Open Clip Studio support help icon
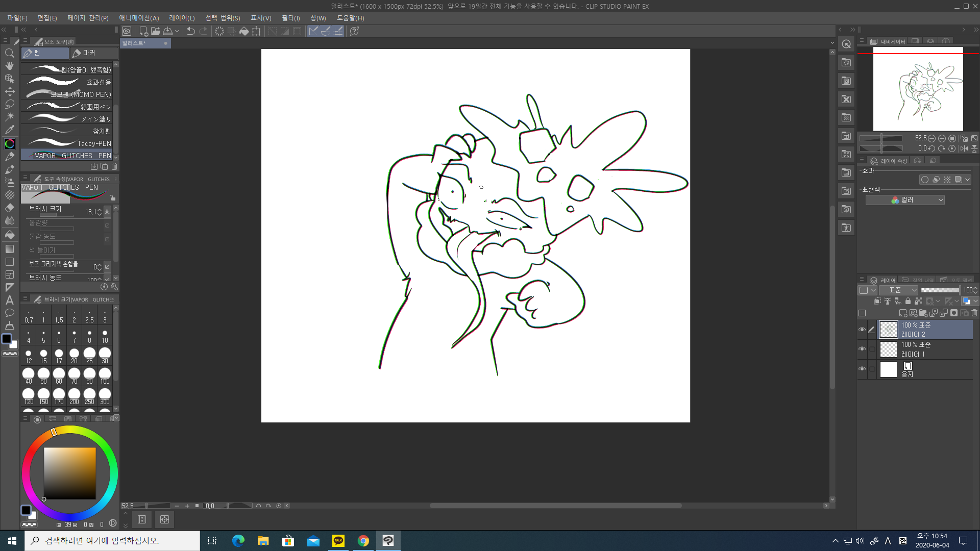This screenshot has width=980, height=551. point(354,31)
